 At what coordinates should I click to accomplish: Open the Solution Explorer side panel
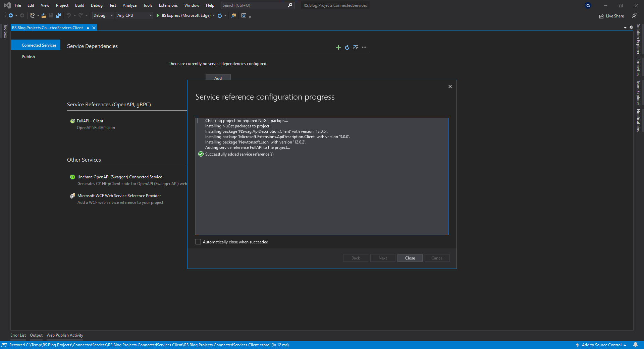(638, 39)
